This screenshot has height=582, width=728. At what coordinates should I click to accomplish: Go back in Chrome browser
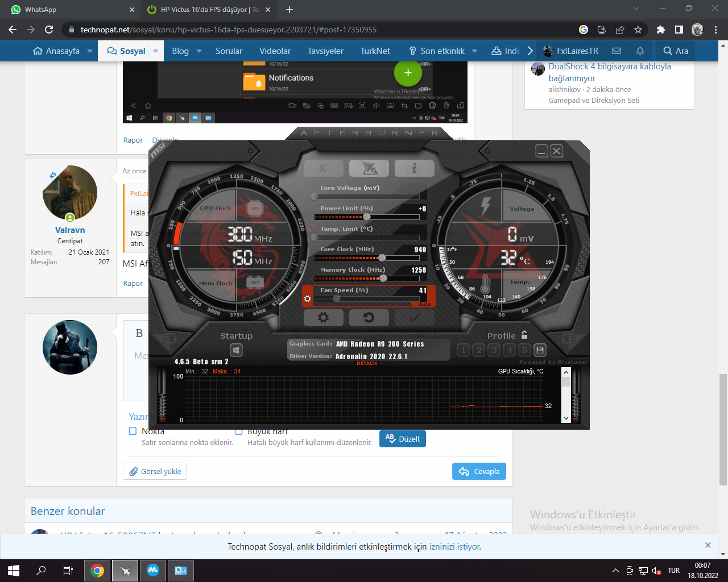click(x=13, y=30)
